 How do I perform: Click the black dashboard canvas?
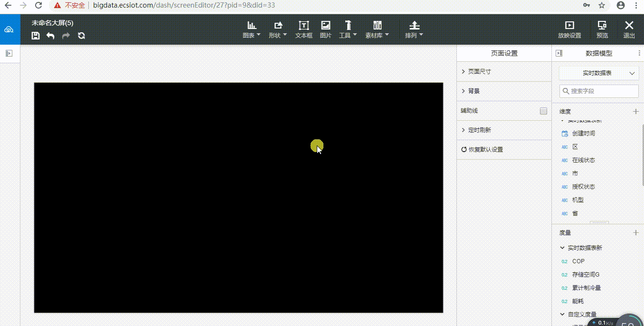coord(238,198)
